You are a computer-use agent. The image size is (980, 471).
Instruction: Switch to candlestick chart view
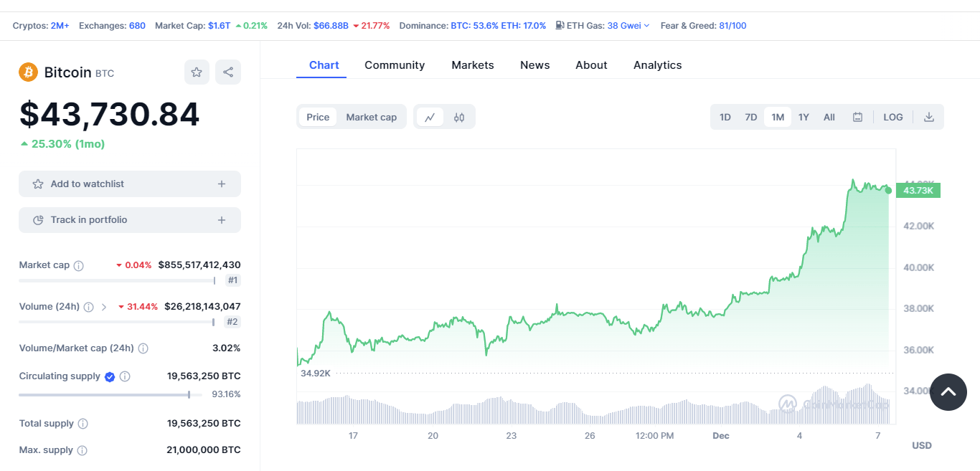point(459,117)
